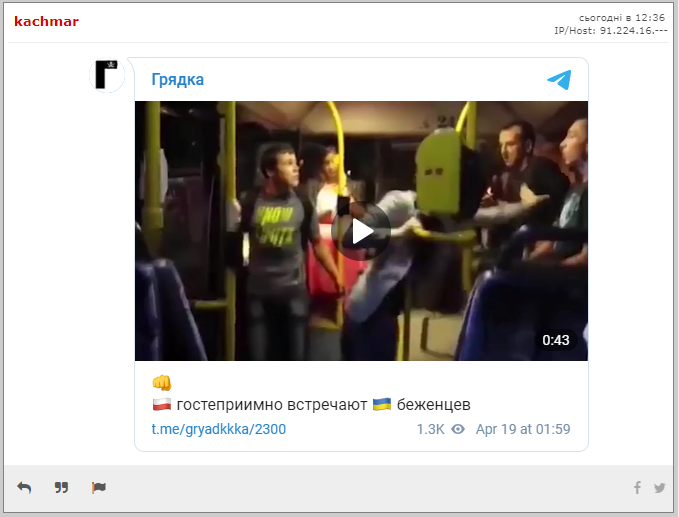Open the Грядка channel avatar
The width and height of the screenshot is (679, 517).
click(x=107, y=75)
